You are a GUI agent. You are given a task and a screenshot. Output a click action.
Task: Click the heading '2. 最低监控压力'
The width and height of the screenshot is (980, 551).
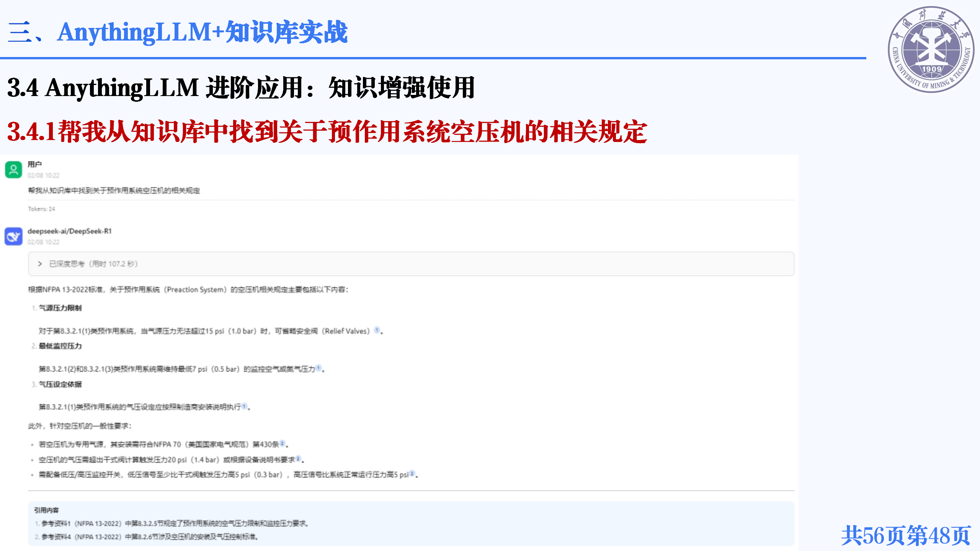pyautogui.click(x=56, y=346)
